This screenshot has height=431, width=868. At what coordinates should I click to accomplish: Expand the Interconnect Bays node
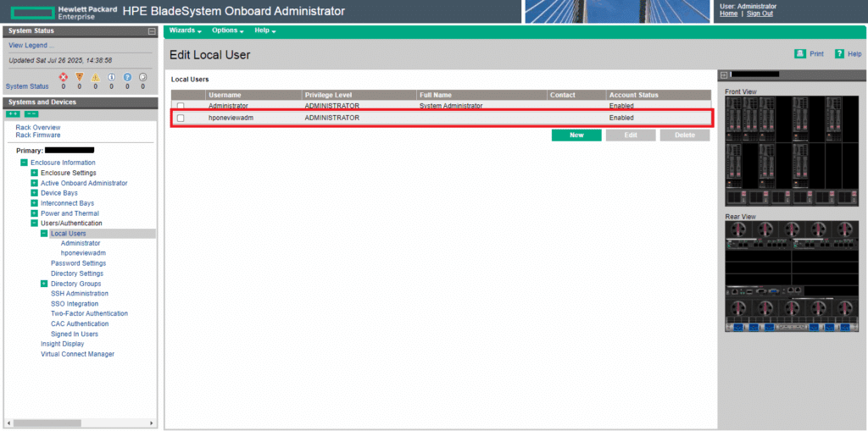coord(34,203)
